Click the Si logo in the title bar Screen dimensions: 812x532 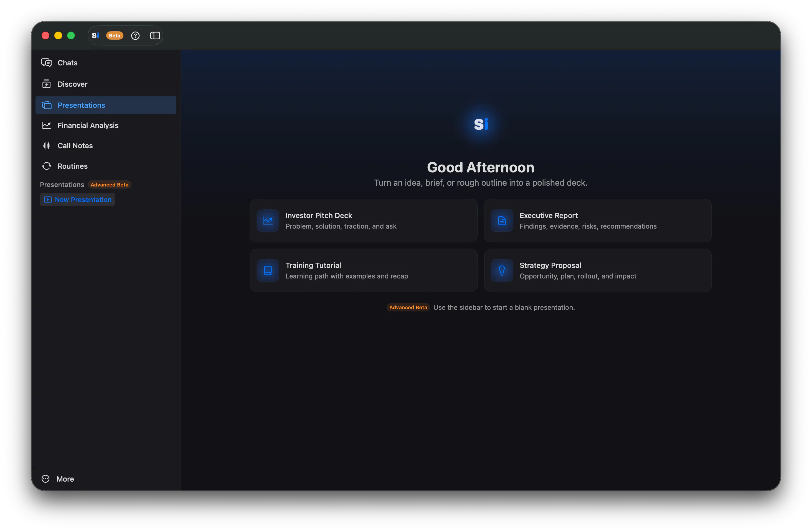pyautogui.click(x=95, y=35)
